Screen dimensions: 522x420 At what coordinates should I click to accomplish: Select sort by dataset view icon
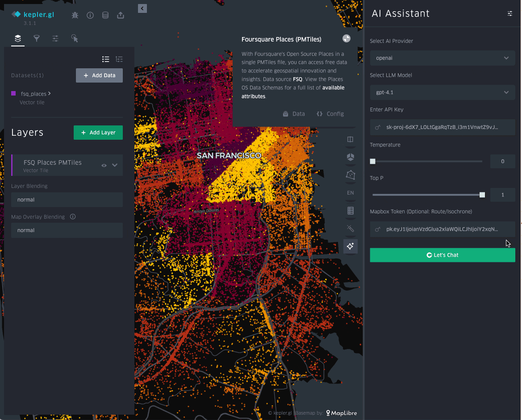[x=119, y=59]
